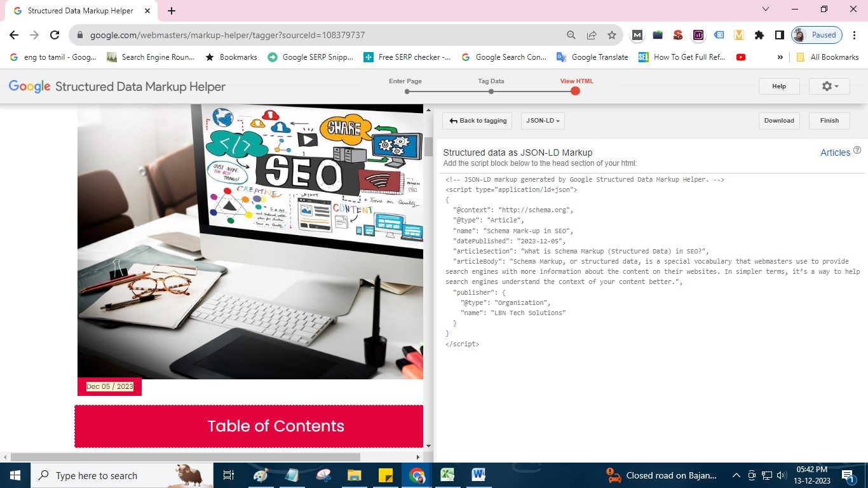The height and width of the screenshot is (488, 868).
Task: Click the Windows taskbar search box
Action: [x=105, y=475]
